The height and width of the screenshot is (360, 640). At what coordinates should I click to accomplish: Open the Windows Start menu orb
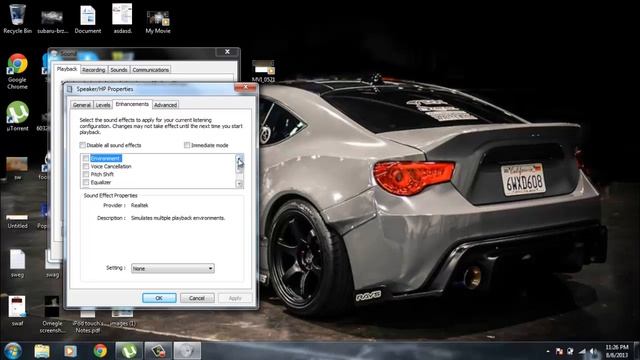13,351
